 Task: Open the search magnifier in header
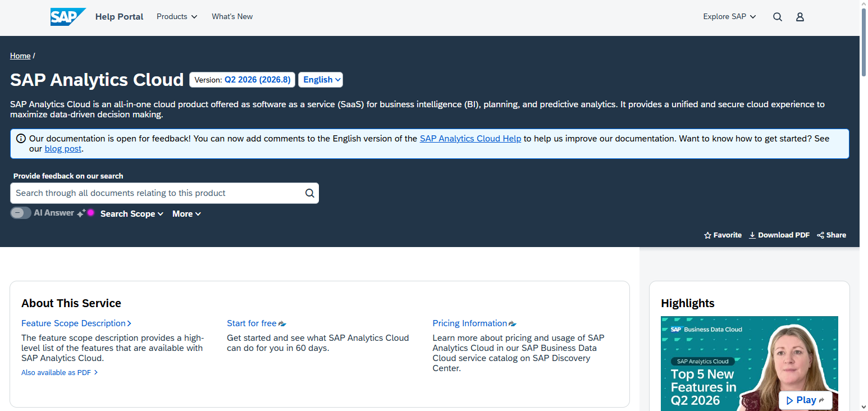click(778, 17)
